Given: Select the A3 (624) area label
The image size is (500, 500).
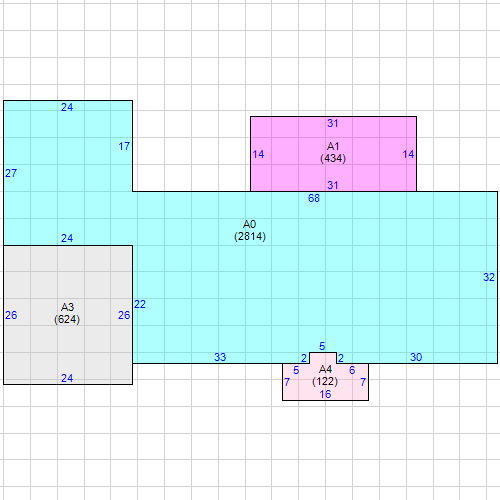Looking at the screenshot, I should coord(67,313).
